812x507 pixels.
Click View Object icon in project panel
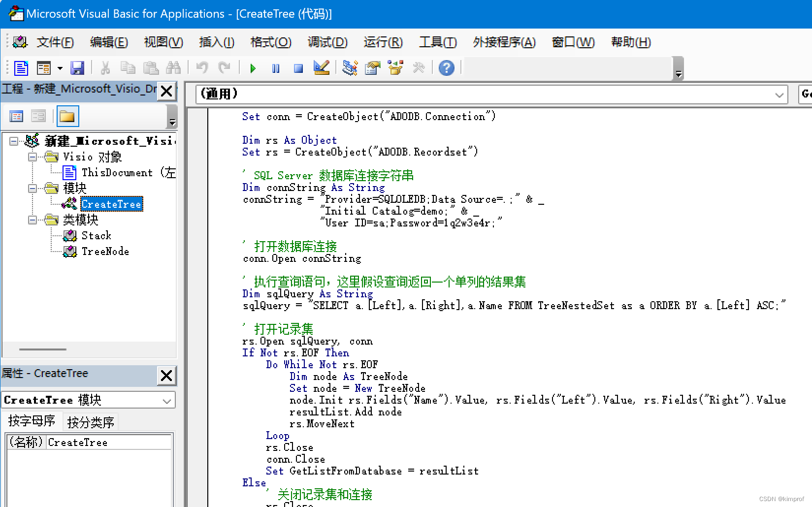(38, 117)
